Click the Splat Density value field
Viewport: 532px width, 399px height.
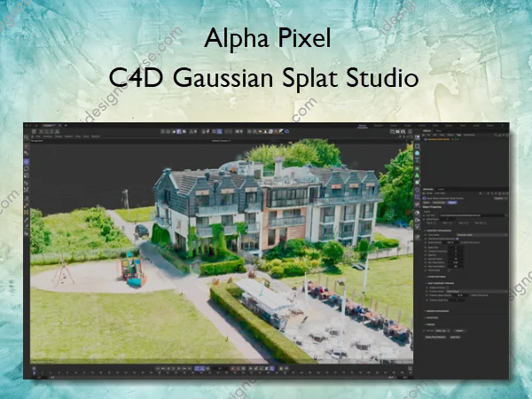click(x=450, y=243)
